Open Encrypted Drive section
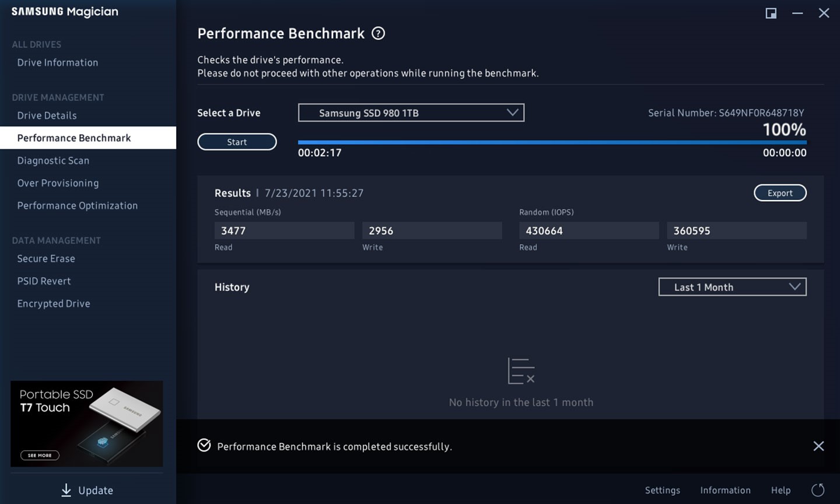 click(54, 303)
